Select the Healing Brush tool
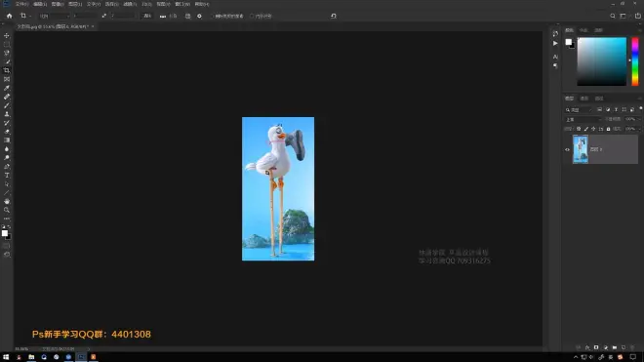The height and width of the screenshot is (362, 644). point(7,97)
